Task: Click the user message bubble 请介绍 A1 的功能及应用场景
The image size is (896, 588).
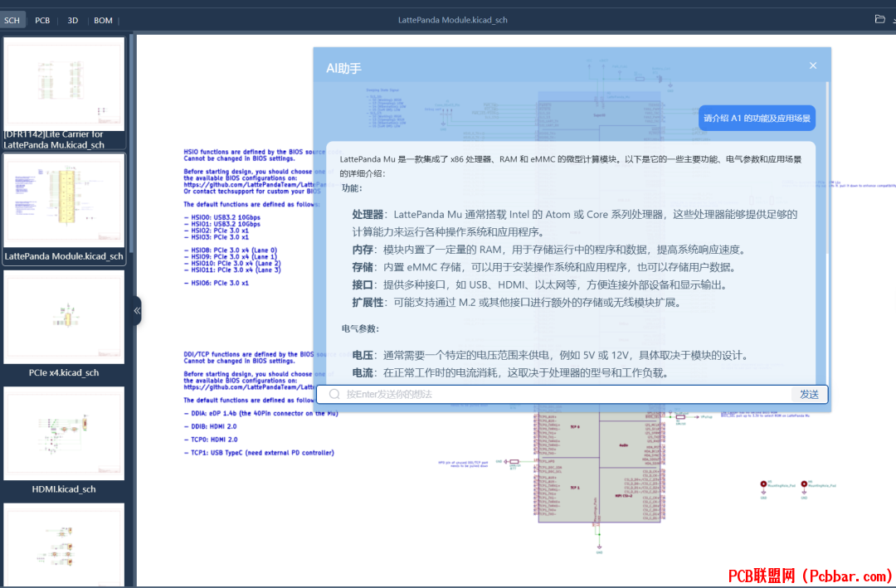Action: [757, 119]
